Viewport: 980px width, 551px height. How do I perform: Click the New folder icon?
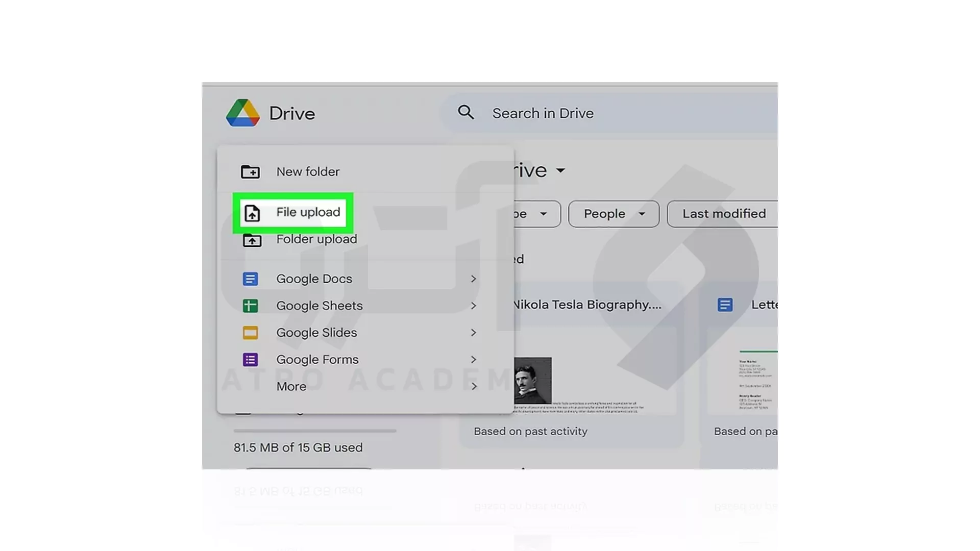point(250,172)
